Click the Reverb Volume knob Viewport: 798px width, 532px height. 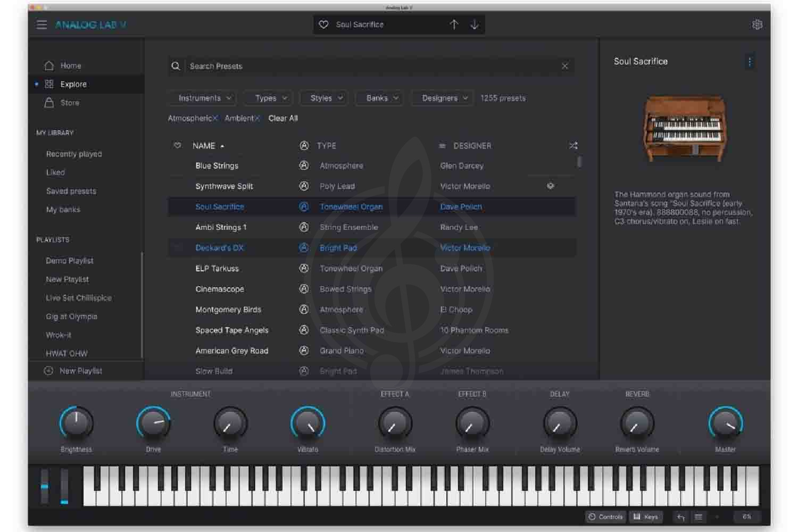[637, 423]
